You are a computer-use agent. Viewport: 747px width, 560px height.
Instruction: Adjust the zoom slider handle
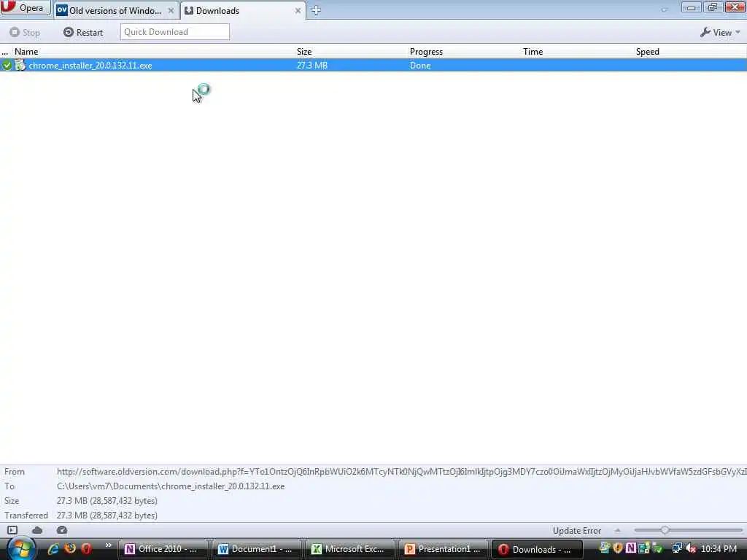[x=665, y=530]
